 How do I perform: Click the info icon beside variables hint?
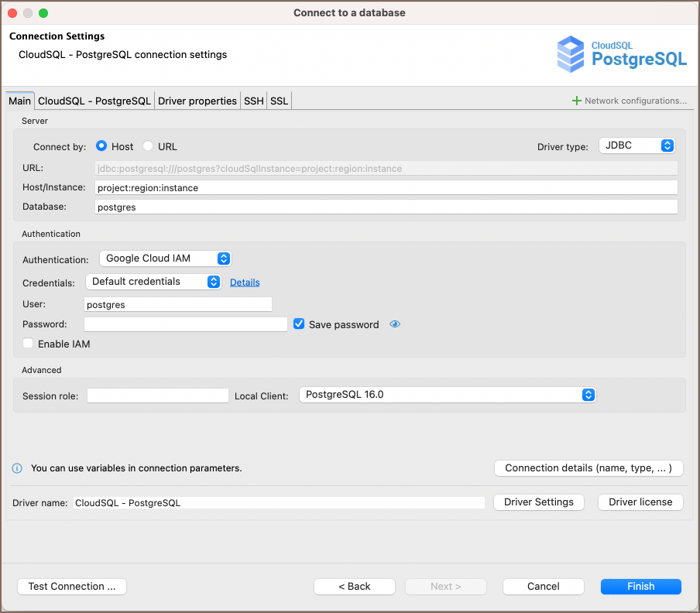pyautogui.click(x=17, y=468)
